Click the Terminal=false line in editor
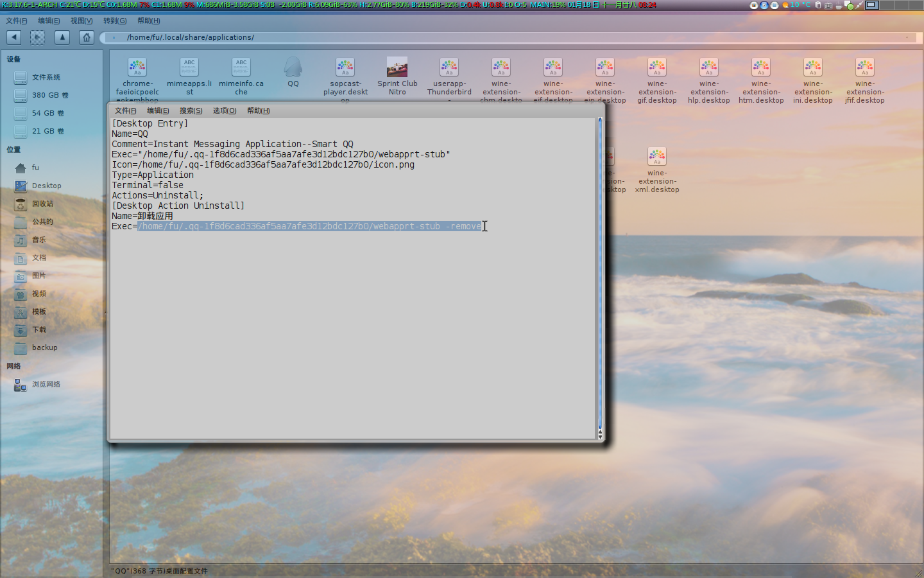Image resolution: width=924 pixels, height=578 pixels. tap(148, 185)
